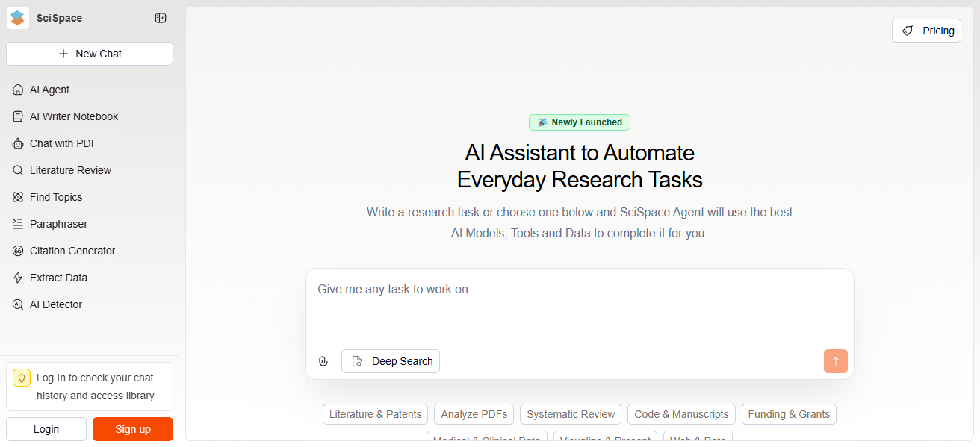
Task: Collapse the sidebar with the panel toggle icon
Action: click(161, 18)
